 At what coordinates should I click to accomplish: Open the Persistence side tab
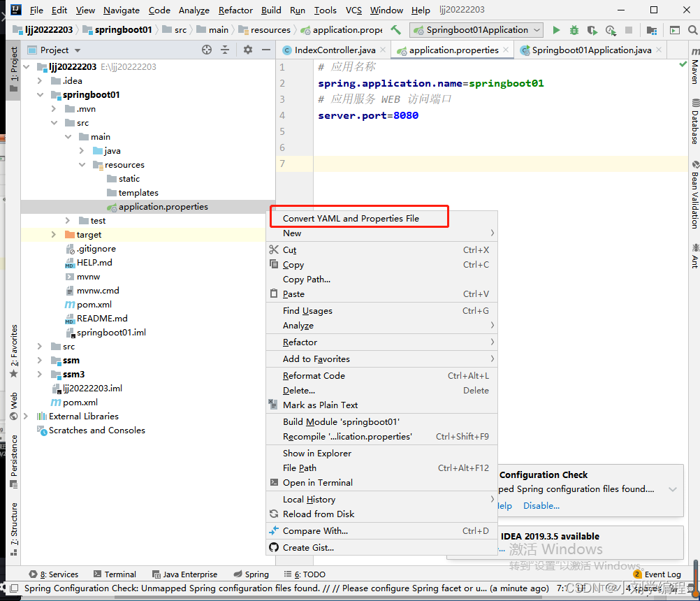click(x=14, y=462)
